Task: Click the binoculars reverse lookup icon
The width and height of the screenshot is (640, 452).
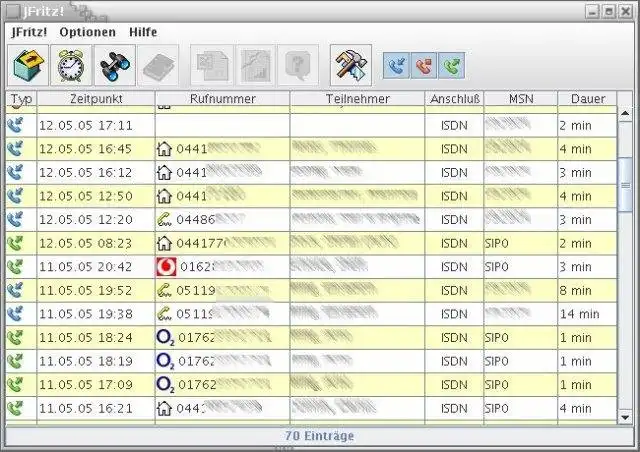Action: [115, 65]
